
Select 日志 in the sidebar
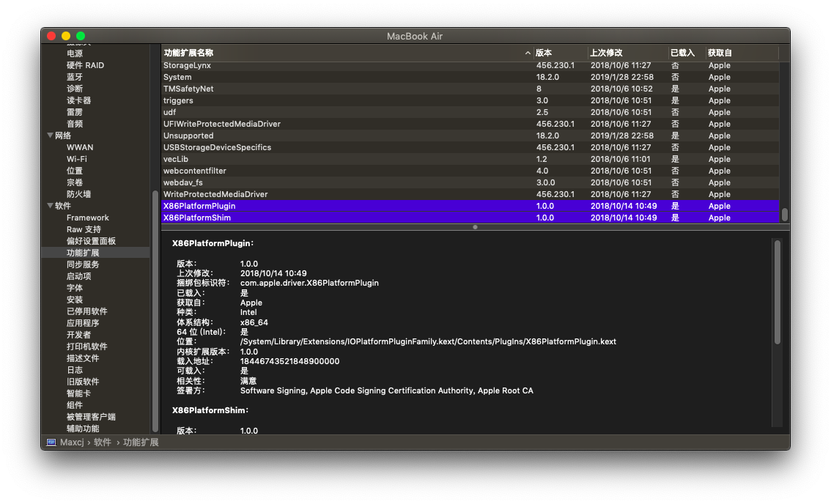tap(75, 370)
